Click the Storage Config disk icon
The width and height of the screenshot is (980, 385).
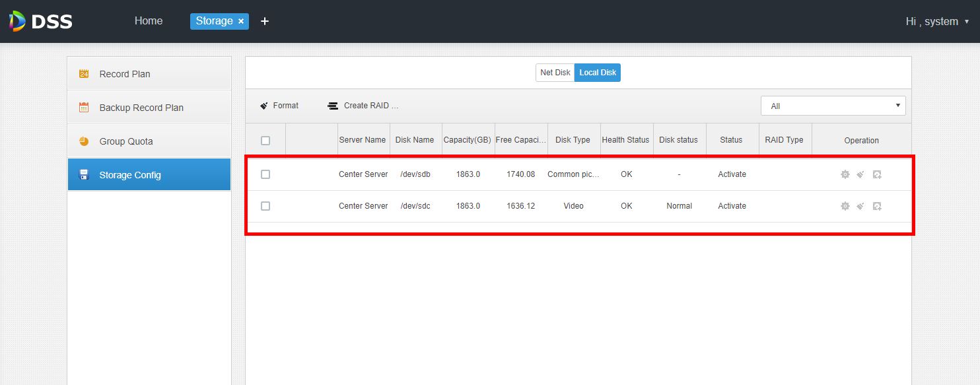click(x=84, y=175)
